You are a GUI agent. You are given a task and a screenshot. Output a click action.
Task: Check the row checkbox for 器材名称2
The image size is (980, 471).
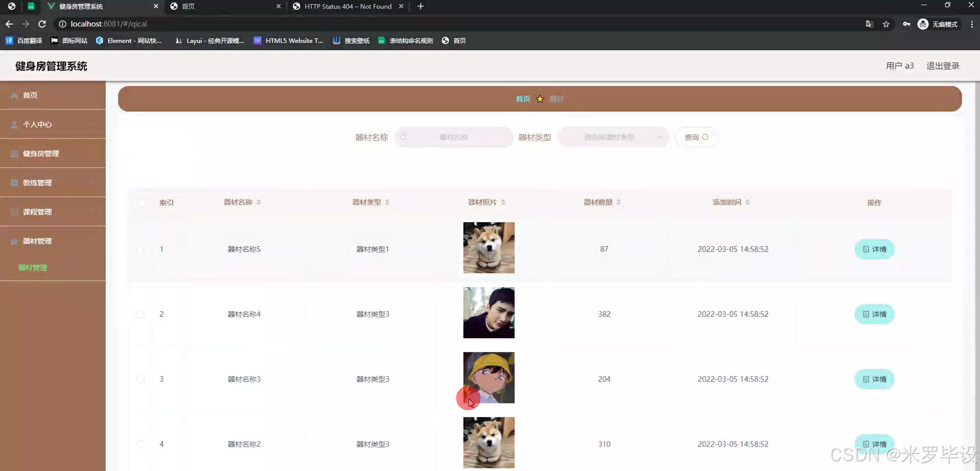[141, 444]
